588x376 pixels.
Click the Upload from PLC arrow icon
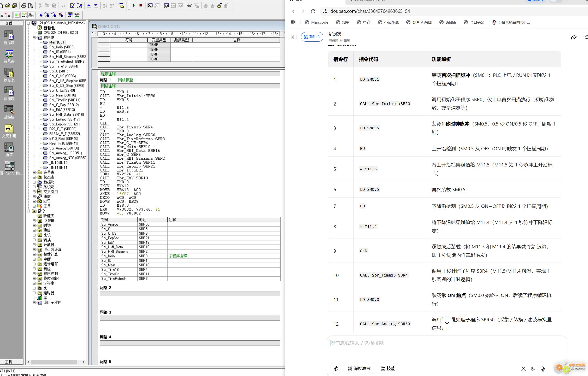point(89,5)
